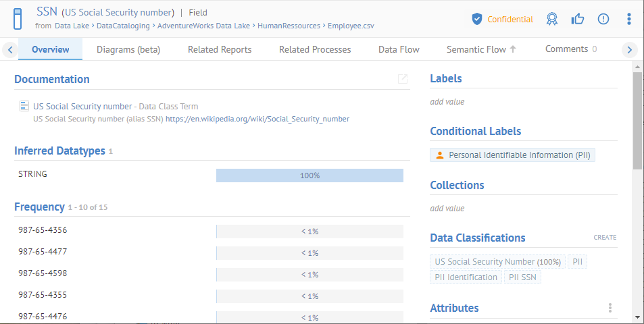Click the scrollbar down arrow
Viewport: 644px width, 324px height.
pyautogui.click(x=637, y=317)
